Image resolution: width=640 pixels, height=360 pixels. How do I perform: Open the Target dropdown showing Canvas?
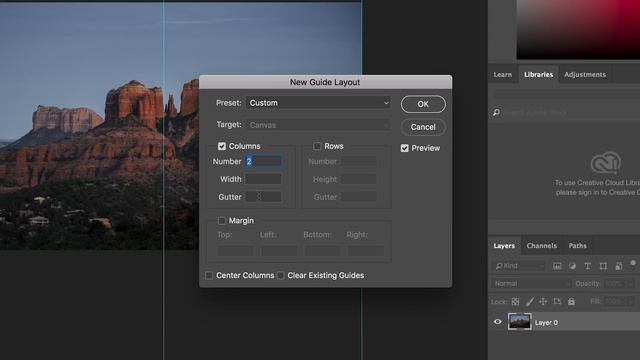[x=318, y=125]
